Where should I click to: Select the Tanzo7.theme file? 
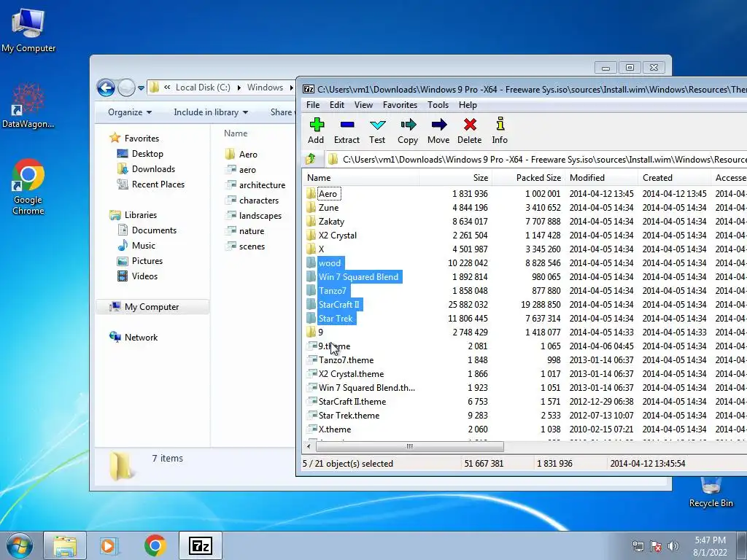[x=347, y=360]
